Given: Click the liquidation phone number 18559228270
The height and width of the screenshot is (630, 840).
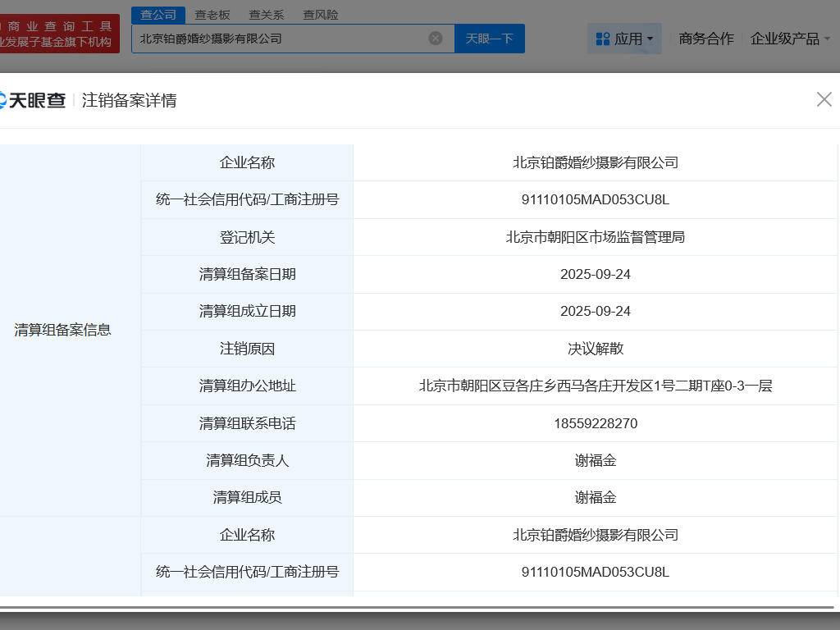Looking at the screenshot, I should (x=596, y=423).
